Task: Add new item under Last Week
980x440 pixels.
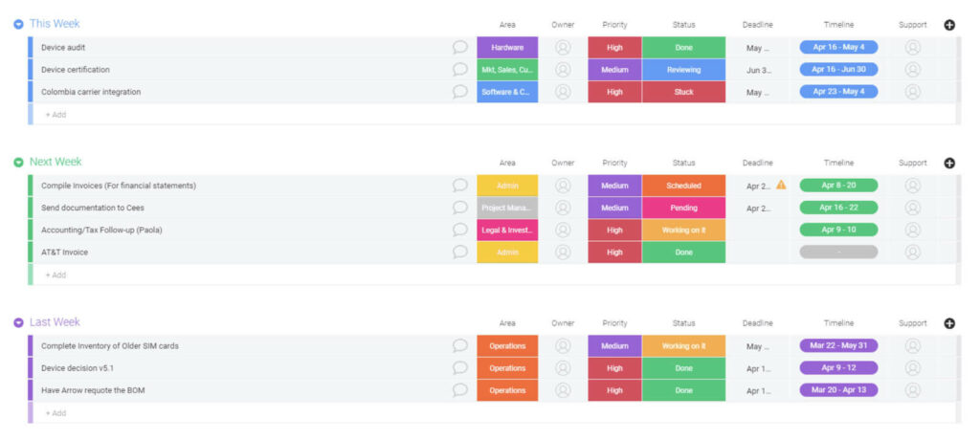Action: (x=56, y=413)
